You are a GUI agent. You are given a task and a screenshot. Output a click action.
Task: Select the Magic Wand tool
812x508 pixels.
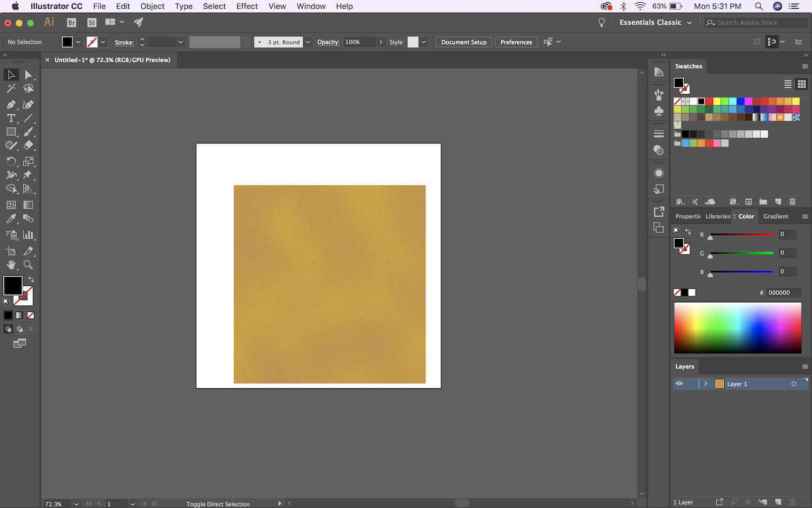tap(11, 88)
